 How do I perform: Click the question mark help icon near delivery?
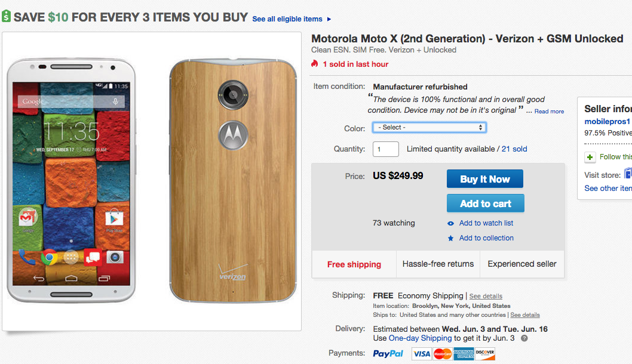[x=524, y=338]
